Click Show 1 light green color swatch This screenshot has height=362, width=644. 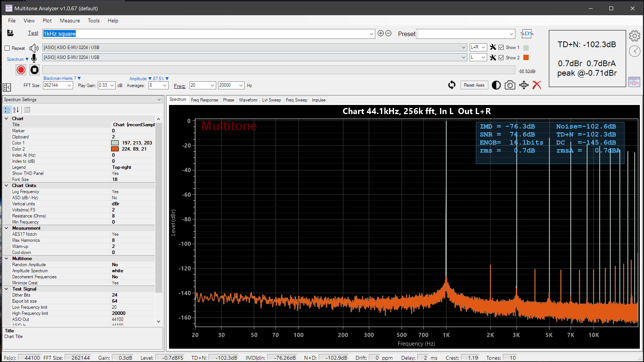(526, 48)
